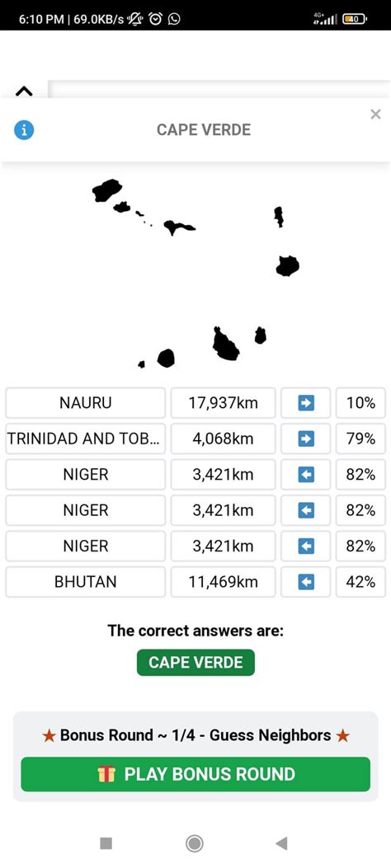391x868 pixels.
Task: Click the green CAPE VERDE answer button
Action: pyautogui.click(x=195, y=663)
